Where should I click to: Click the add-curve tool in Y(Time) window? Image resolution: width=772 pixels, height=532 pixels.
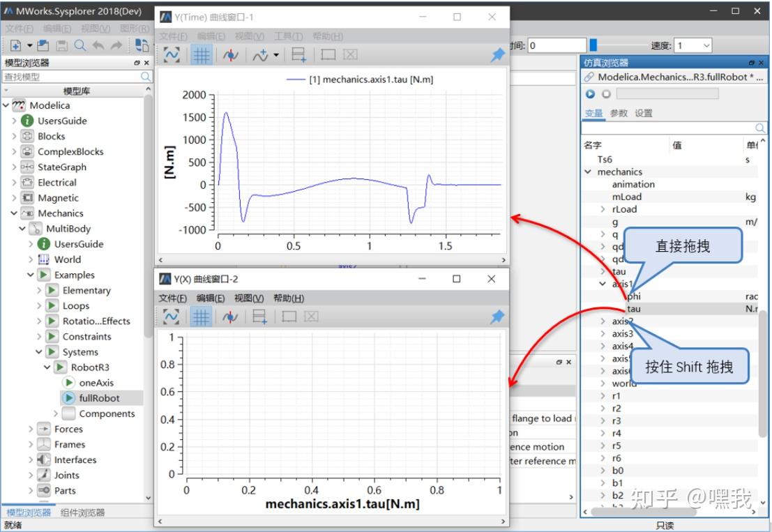260,55
